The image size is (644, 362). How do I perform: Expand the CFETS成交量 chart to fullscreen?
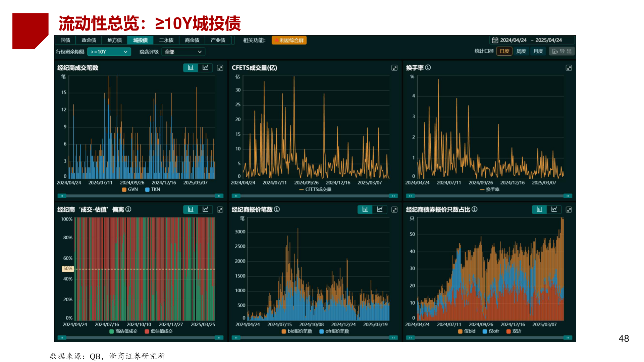[x=394, y=68]
